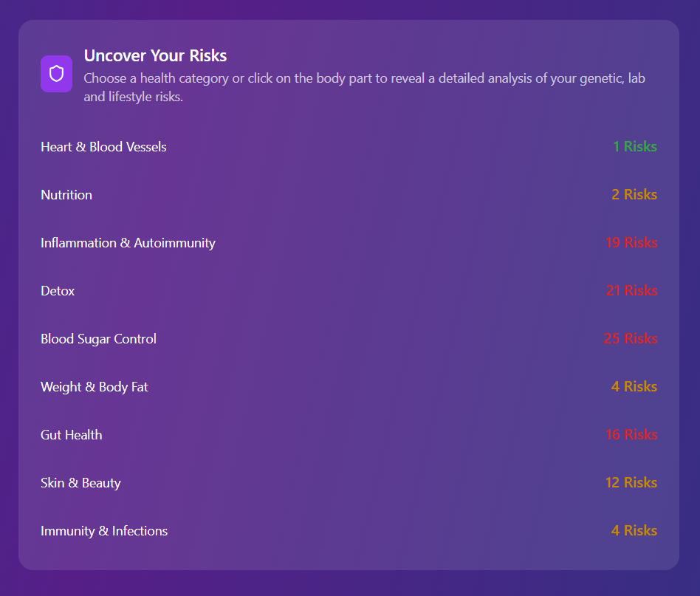Image resolution: width=700 pixels, height=596 pixels.
Task: Click 4 Risks beside Weight & Body Fat
Action: [634, 386]
